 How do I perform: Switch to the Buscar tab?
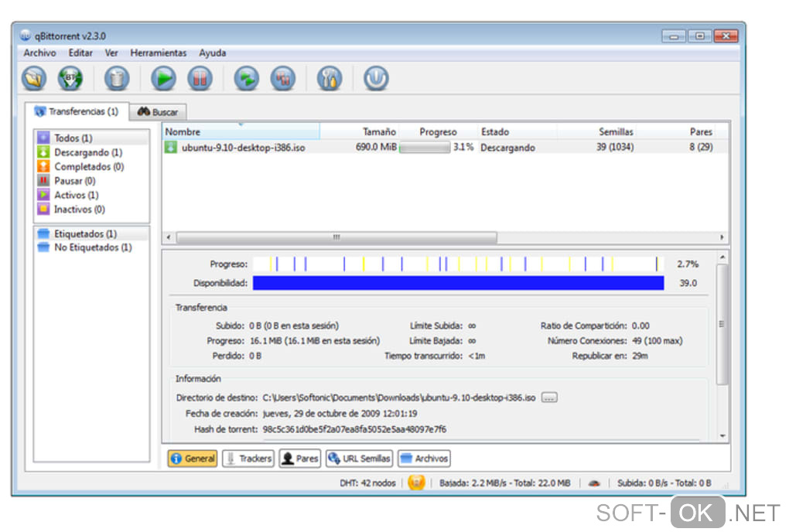158,112
